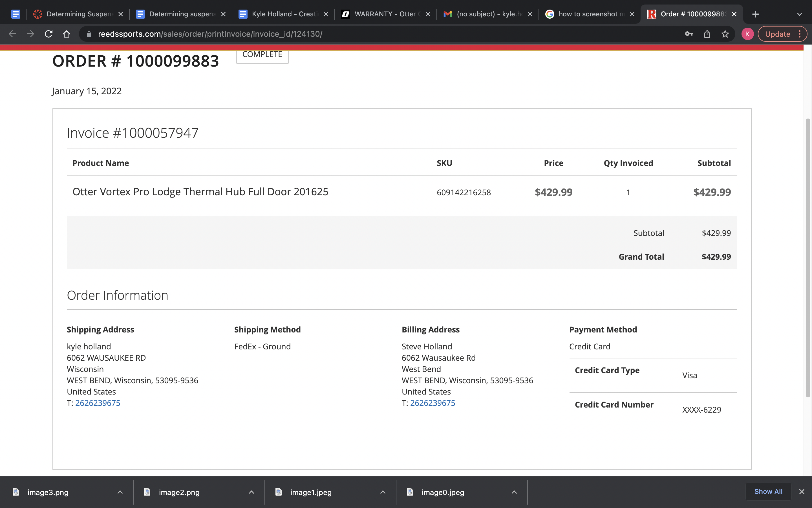This screenshot has height=508, width=812.
Task: Click the page vertical scrollbar
Action: click(808, 258)
